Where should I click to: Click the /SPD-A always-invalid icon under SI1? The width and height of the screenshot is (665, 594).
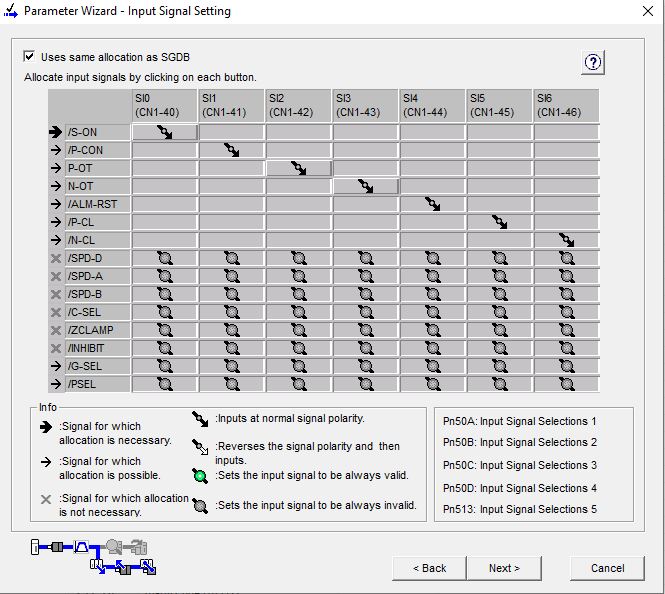click(232, 276)
